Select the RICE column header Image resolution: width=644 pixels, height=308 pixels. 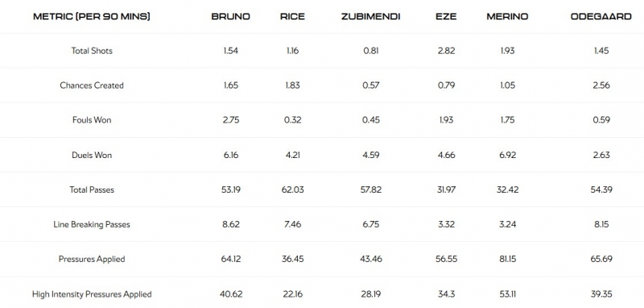click(292, 16)
